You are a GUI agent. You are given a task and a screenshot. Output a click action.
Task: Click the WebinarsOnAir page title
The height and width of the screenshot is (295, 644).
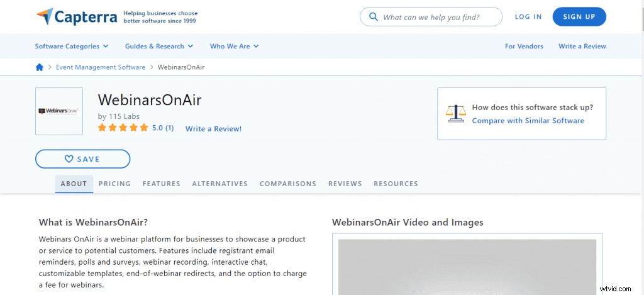pos(150,100)
